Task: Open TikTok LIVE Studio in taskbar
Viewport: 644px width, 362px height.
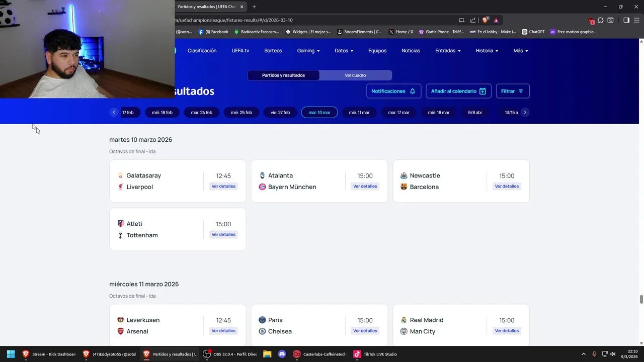Action: 375,354
